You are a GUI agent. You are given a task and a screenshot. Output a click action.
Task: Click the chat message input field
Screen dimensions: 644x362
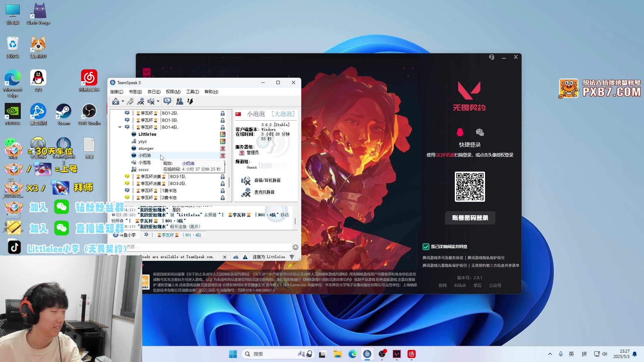(x=201, y=247)
